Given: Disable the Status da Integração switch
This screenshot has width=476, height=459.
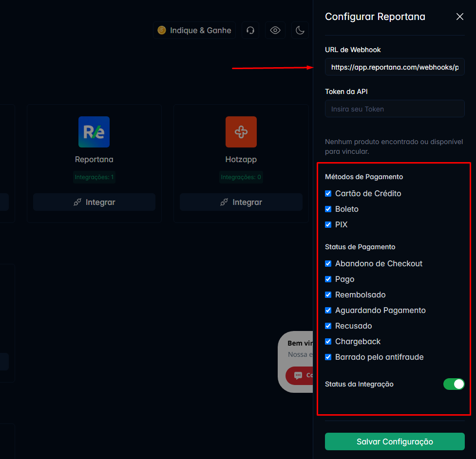Looking at the screenshot, I should (x=454, y=384).
